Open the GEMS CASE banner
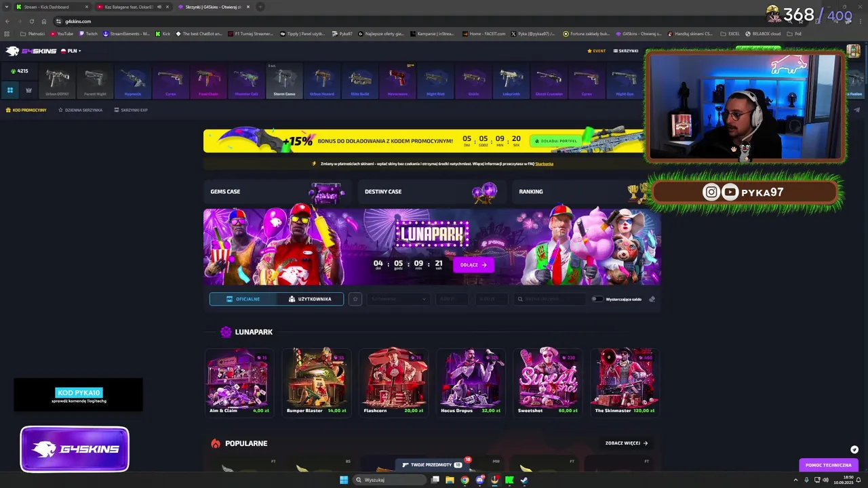Viewport: 868px width, 488px height. 278,192
